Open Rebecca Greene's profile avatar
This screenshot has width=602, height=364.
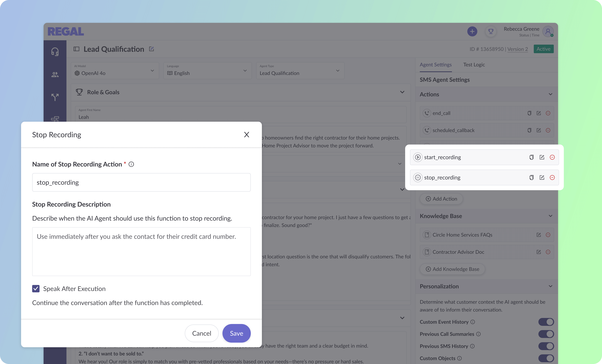(x=548, y=31)
